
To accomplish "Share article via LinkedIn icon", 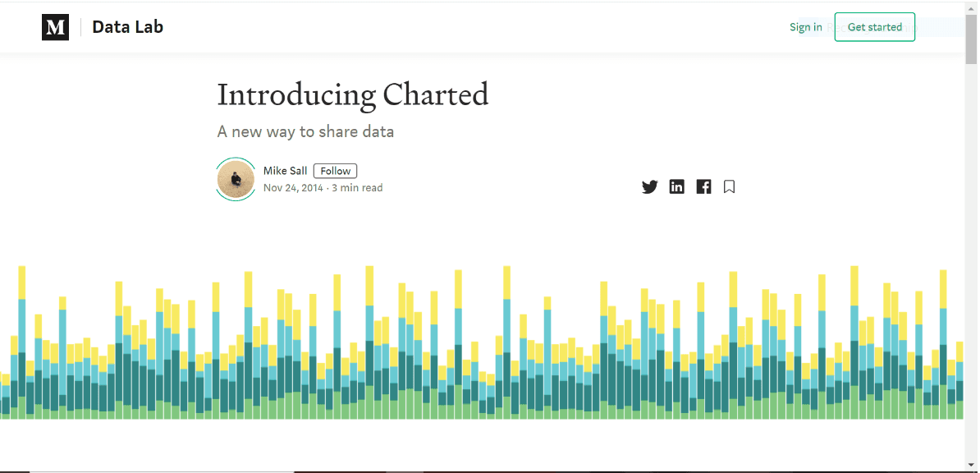I will pos(676,186).
